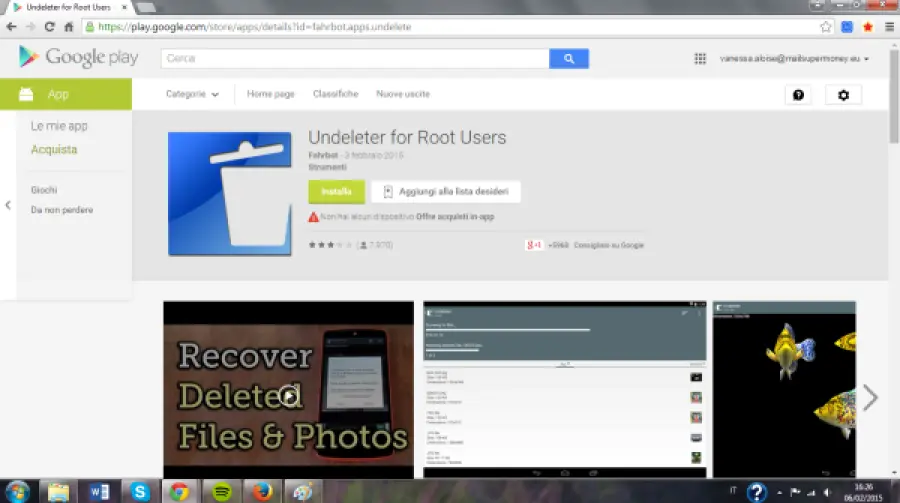Open the Google apps grid

pos(700,59)
